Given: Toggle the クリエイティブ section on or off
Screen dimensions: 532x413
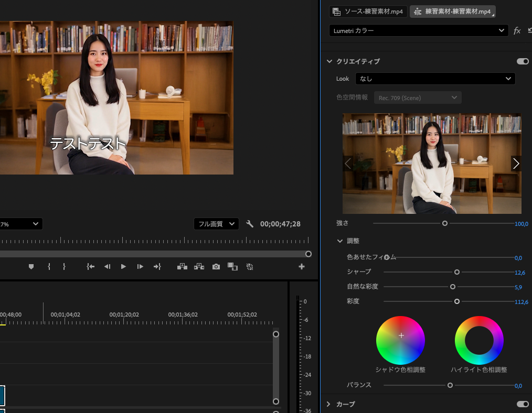Looking at the screenshot, I should pos(523,61).
